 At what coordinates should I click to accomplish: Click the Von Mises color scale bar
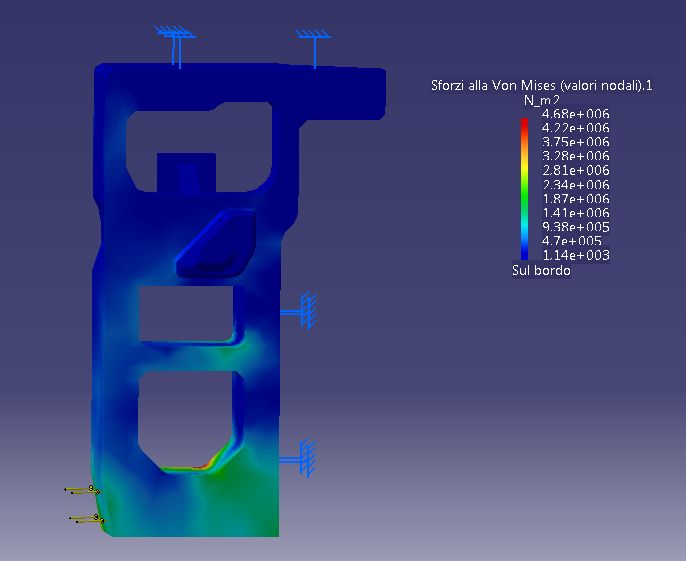tap(524, 189)
